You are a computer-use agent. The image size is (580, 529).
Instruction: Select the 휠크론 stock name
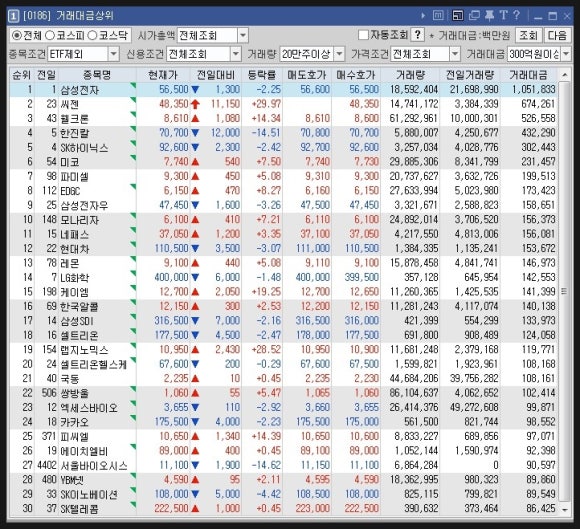75,119
